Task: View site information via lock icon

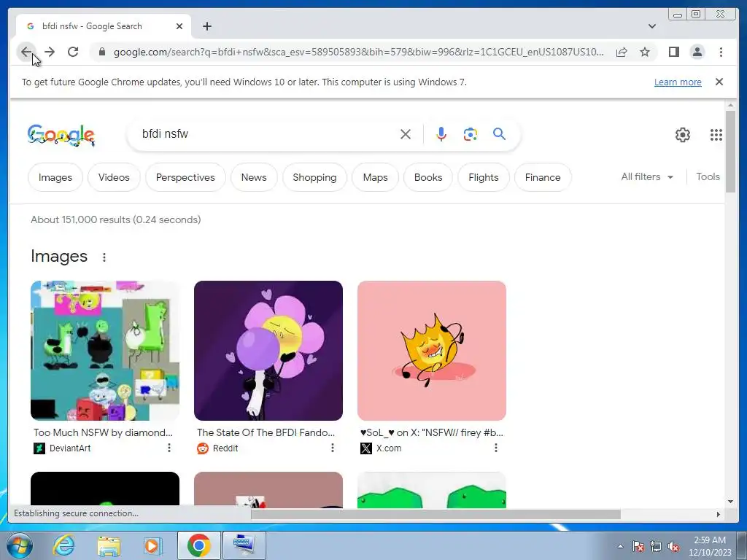Action: [102, 52]
